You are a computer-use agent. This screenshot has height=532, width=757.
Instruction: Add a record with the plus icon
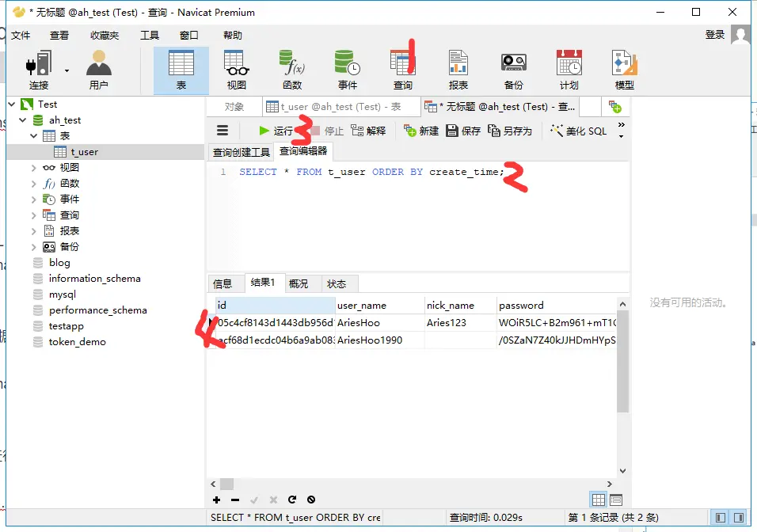(x=216, y=500)
